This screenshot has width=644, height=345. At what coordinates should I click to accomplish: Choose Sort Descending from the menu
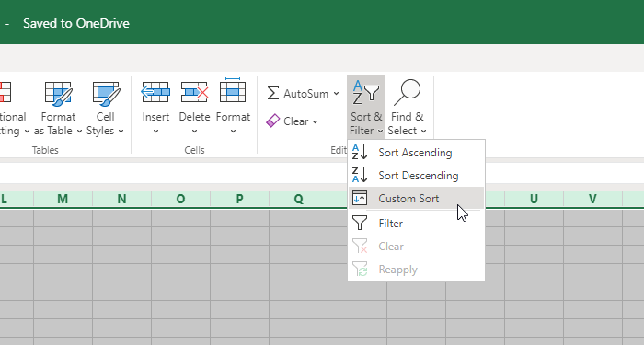tap(416, 176)
